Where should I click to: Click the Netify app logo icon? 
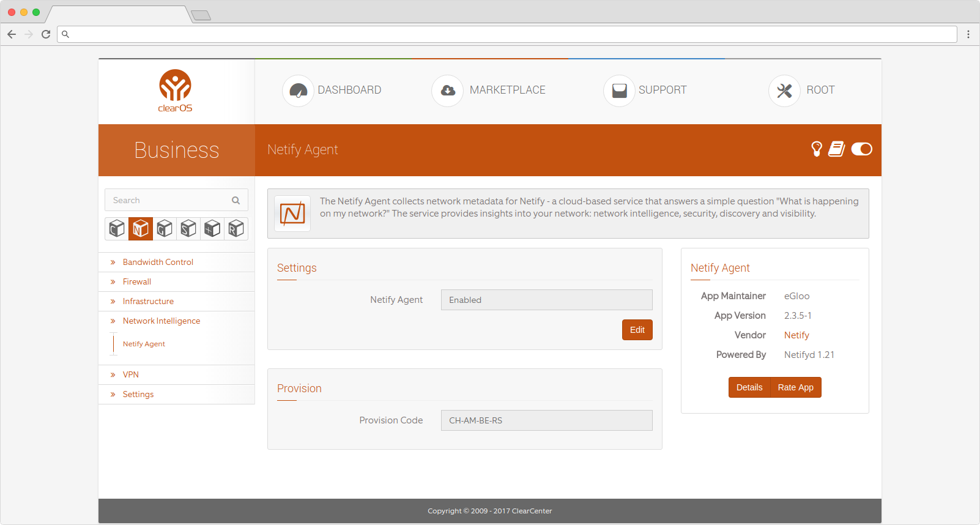point(292,214)
